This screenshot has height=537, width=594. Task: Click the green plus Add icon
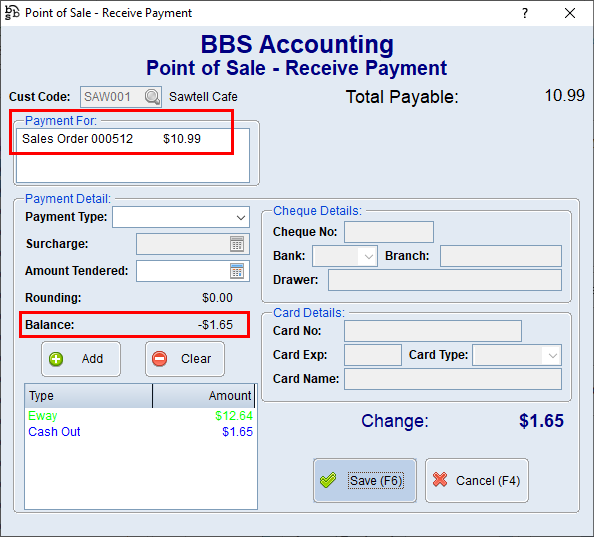(x=56, y=359)
